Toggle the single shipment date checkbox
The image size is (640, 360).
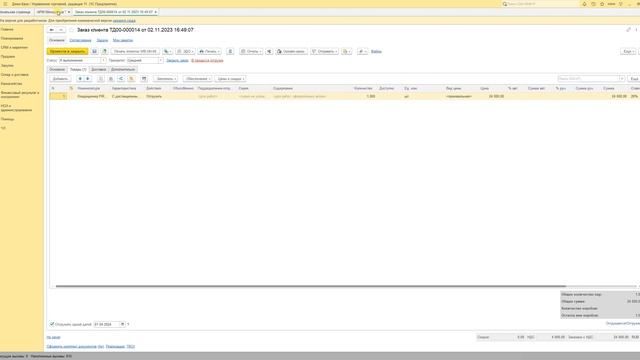point(52,324)
